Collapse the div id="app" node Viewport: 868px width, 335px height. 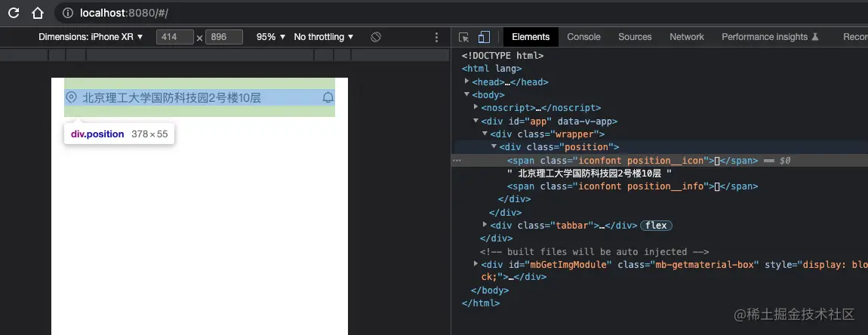tap(476, 121)
